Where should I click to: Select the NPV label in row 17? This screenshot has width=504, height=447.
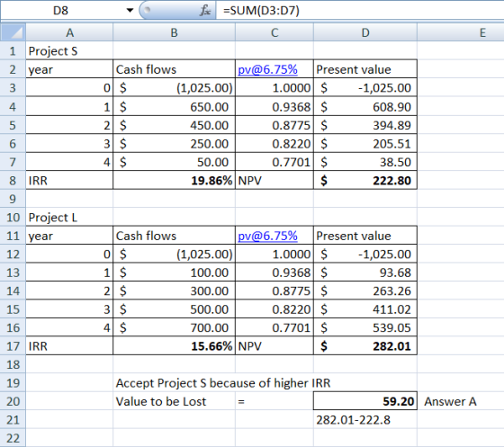(274, 346)
